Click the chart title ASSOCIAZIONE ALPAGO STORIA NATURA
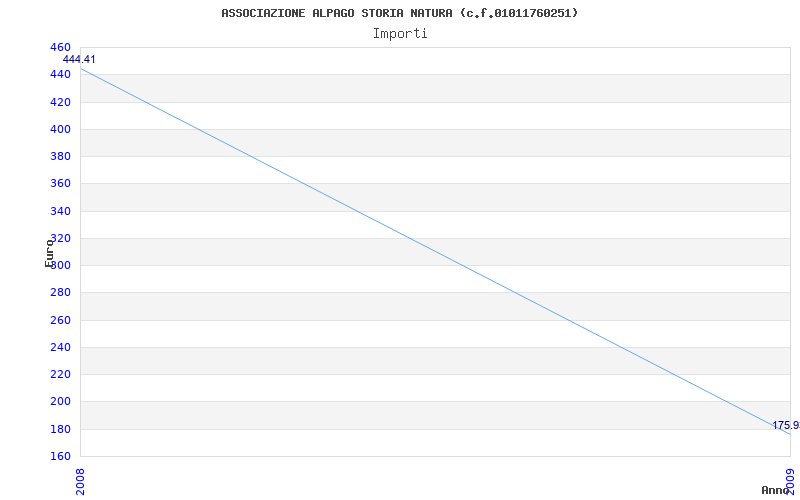Screen dimensions: 800x500 [399, 13]
